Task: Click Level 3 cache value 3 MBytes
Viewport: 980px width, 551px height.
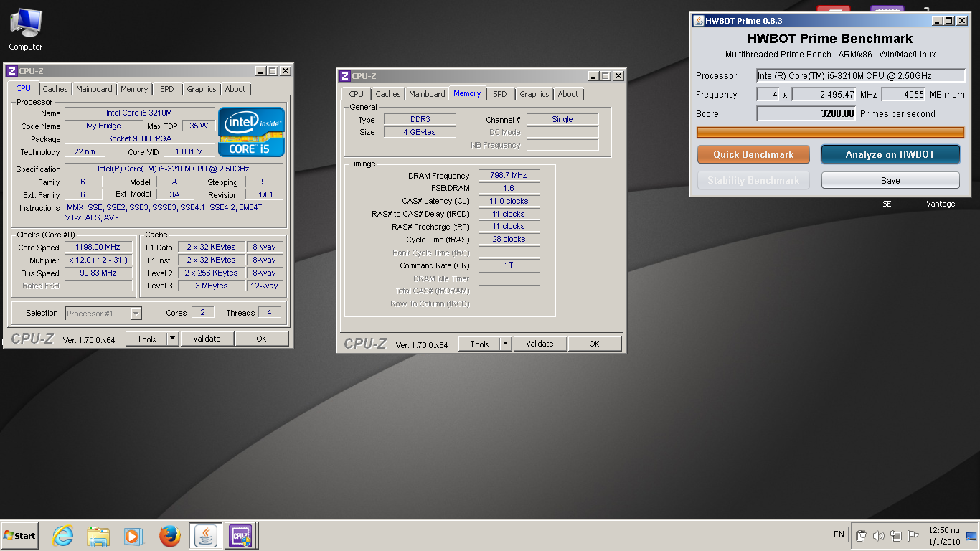Action: coord(212,286)
